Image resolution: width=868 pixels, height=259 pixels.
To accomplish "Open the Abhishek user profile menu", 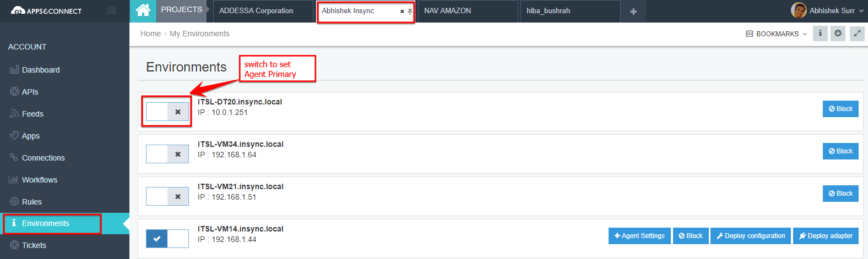I will point(827,10).
